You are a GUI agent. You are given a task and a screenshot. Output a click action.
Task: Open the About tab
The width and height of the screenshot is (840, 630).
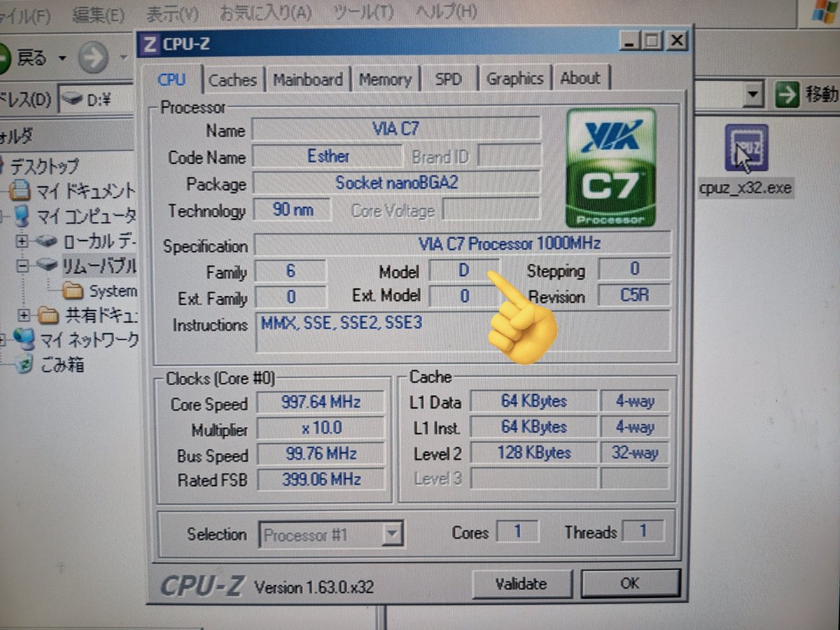point(580,78)
